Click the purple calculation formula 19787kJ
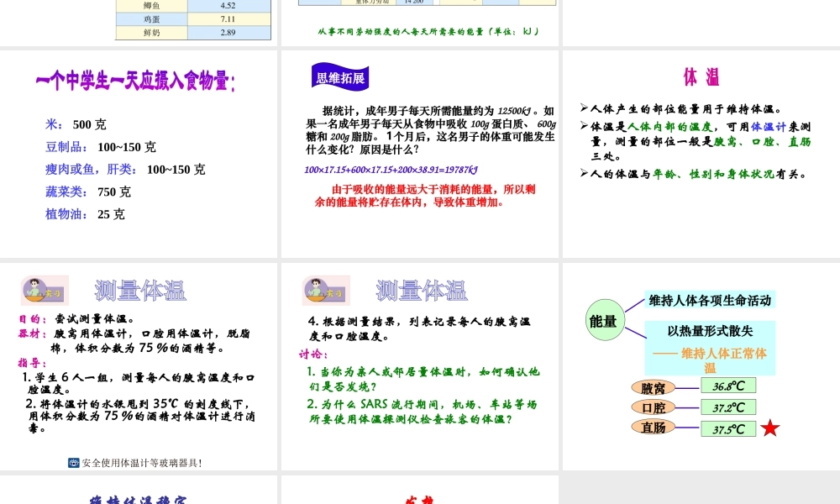The image size is (840, 504). point(391,170)
